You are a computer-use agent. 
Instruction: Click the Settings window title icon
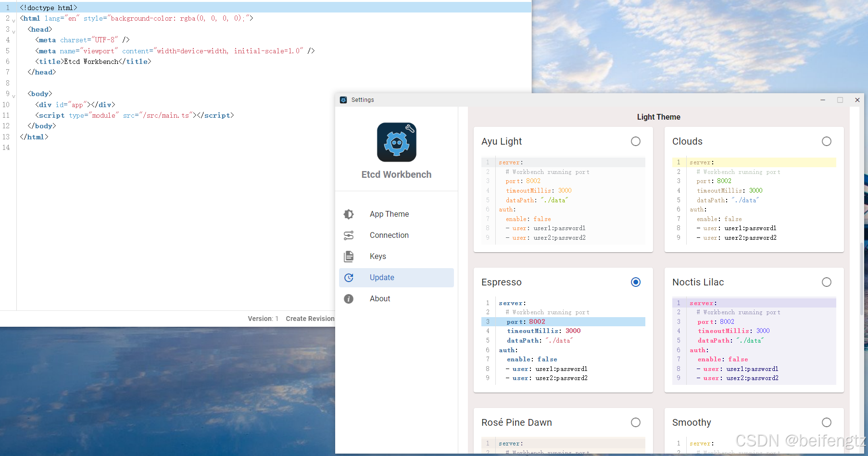(x=343, y=100)
